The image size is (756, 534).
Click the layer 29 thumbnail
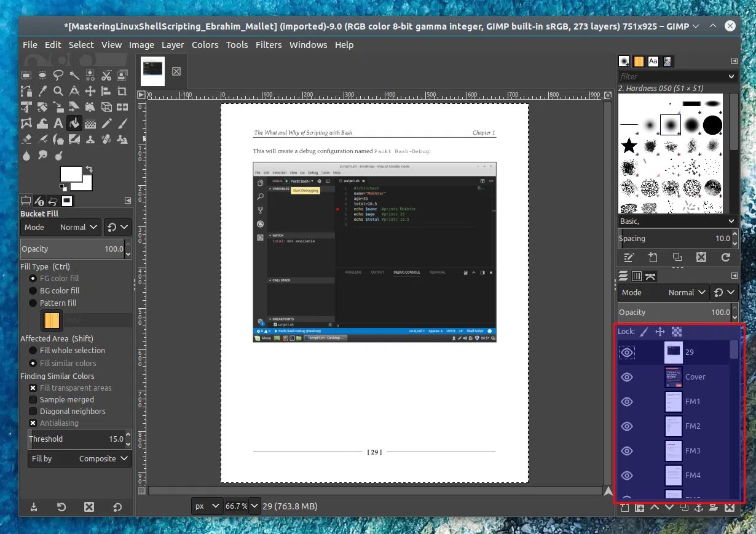tap(672, 352)
